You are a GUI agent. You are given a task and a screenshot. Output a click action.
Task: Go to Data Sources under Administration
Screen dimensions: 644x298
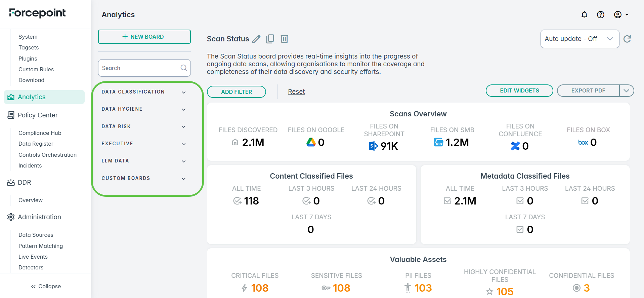(x=36, y=235)
